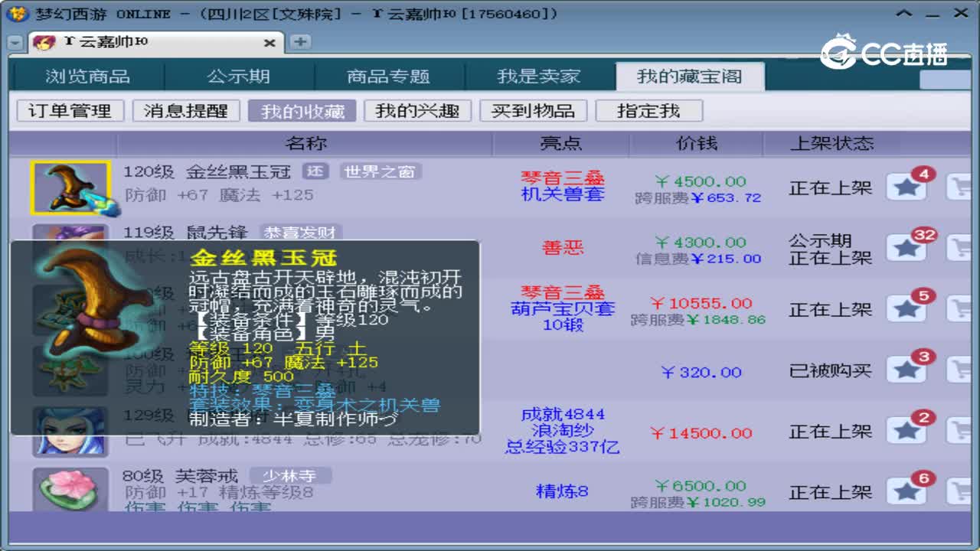
Task: Click price ￥4500.00
Action: click(700, 181)
